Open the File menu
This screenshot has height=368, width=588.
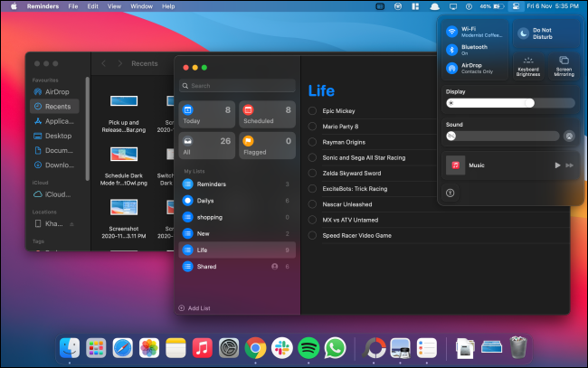[72, 6]
